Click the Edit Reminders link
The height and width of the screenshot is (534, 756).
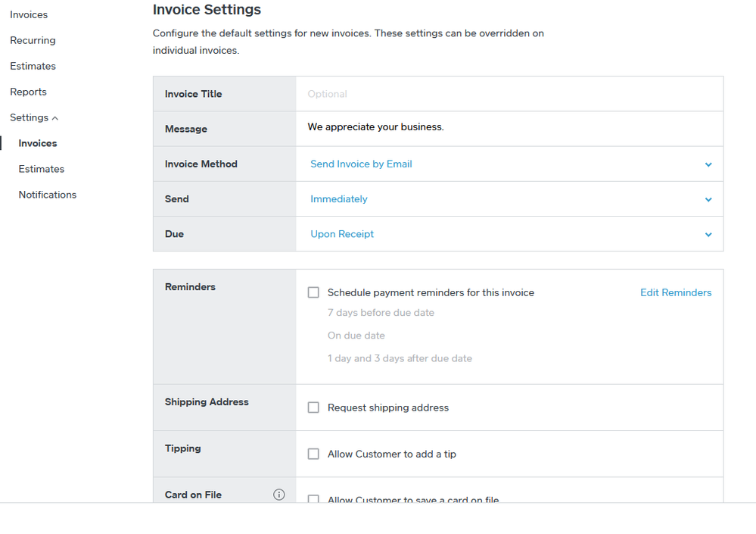(x=675, y=292)
